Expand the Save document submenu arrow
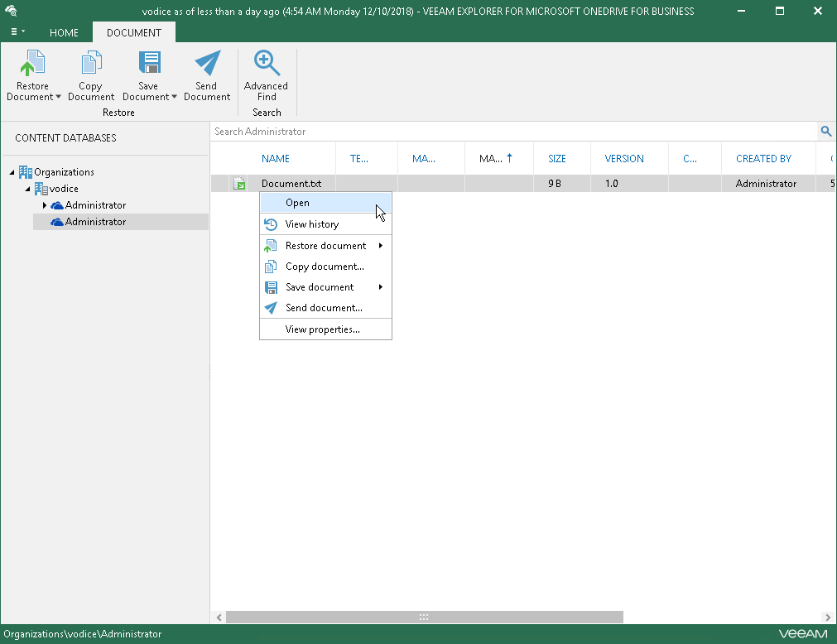The width and height of the screenshot is (837, 644). tap(381, 287)
